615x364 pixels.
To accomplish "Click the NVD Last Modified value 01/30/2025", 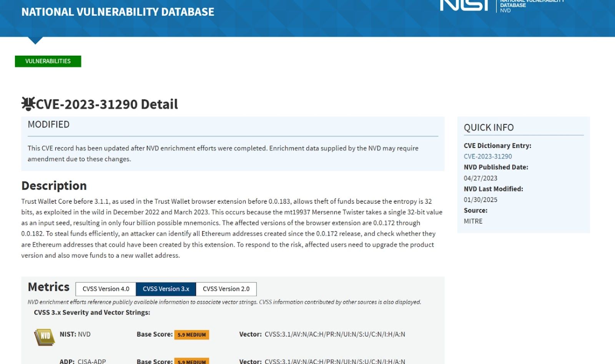I will (480, 200).
